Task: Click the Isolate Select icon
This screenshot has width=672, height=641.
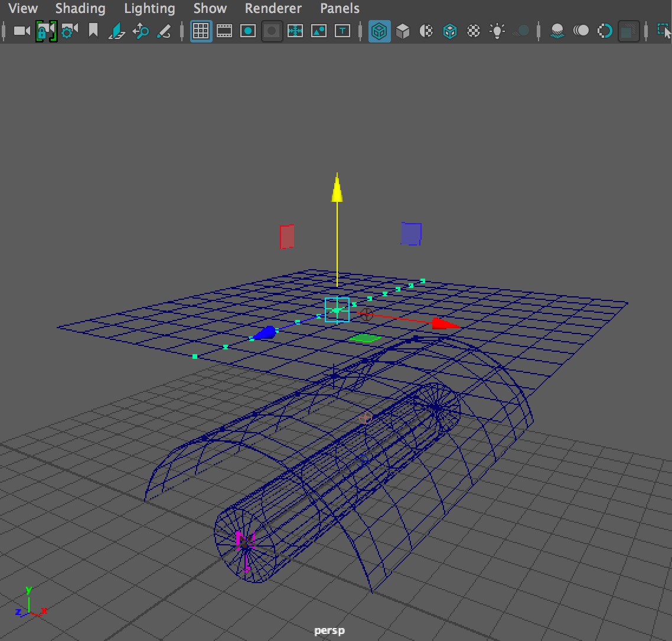Action: 664,31
